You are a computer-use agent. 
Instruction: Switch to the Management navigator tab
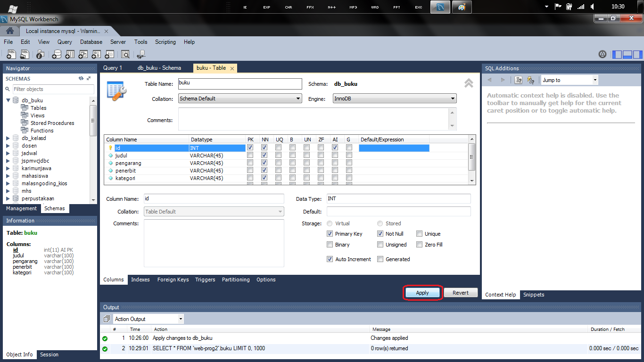point(21,208)
